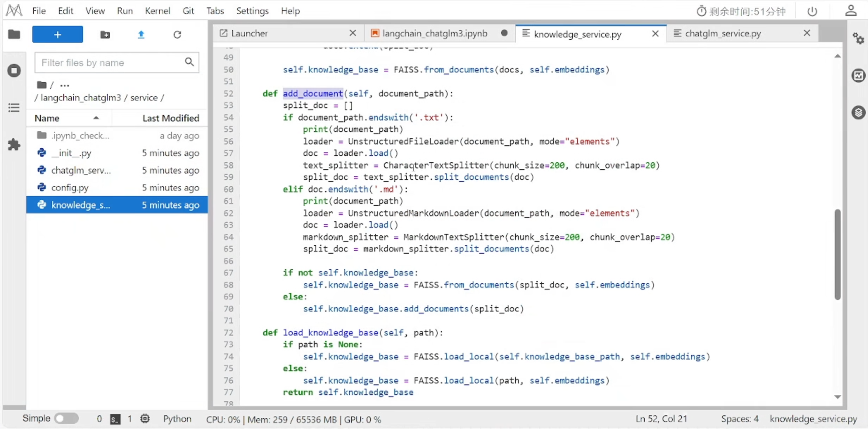Open the file browser sidebar icon
Viewport: 868px width, 429px height.
click(14, 34)
